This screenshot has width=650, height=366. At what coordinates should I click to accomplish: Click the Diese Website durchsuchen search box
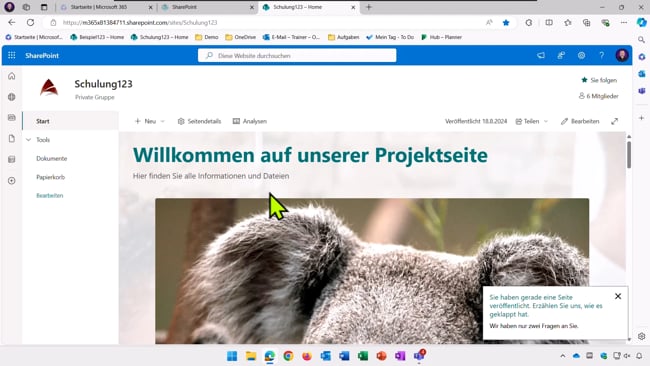coord(297,55)
